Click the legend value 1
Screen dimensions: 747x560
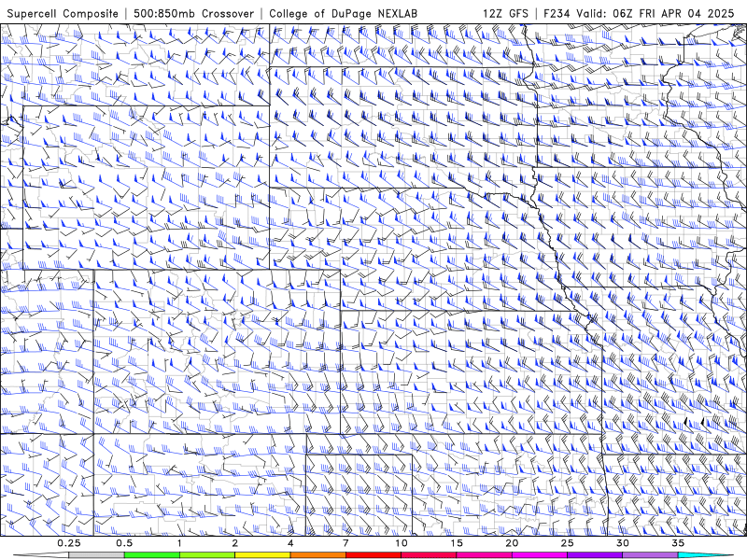(179, 543)
